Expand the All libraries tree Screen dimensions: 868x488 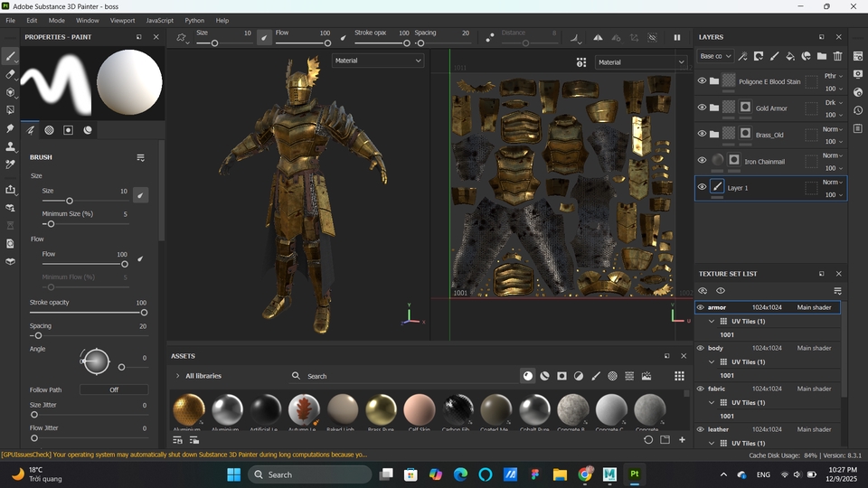pos(177,376)
